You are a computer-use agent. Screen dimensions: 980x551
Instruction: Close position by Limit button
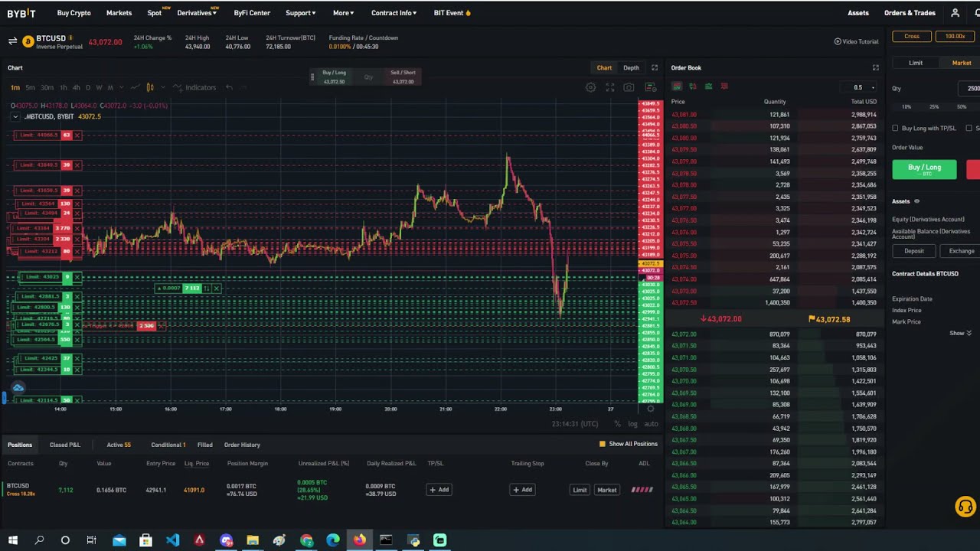click(580, 490)
